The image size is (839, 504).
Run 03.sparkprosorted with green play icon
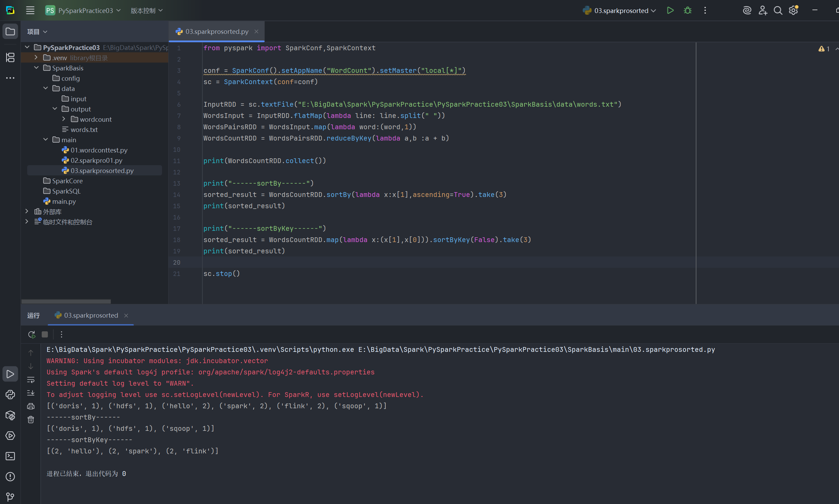point(670,10)
